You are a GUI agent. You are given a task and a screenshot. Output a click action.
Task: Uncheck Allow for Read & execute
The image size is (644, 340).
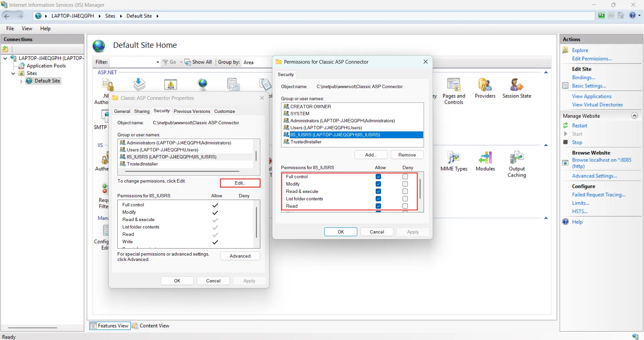tap(378, 191)
